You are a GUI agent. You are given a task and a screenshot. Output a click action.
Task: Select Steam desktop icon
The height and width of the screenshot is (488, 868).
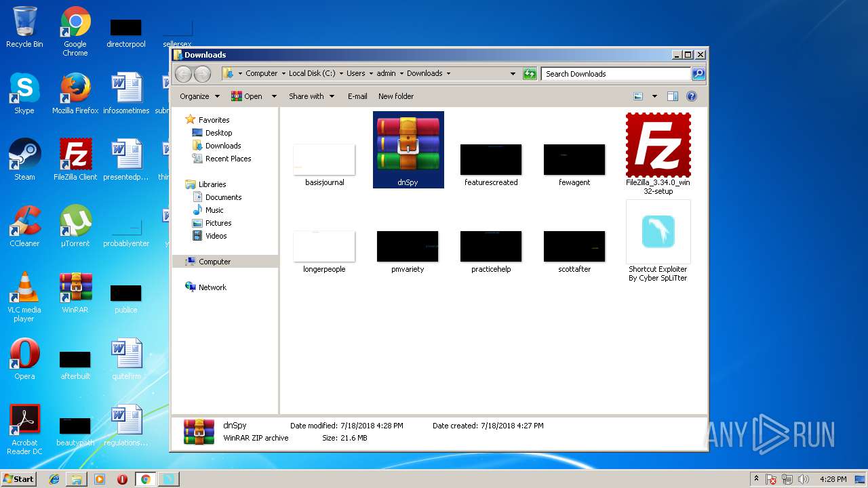[24, 160]
